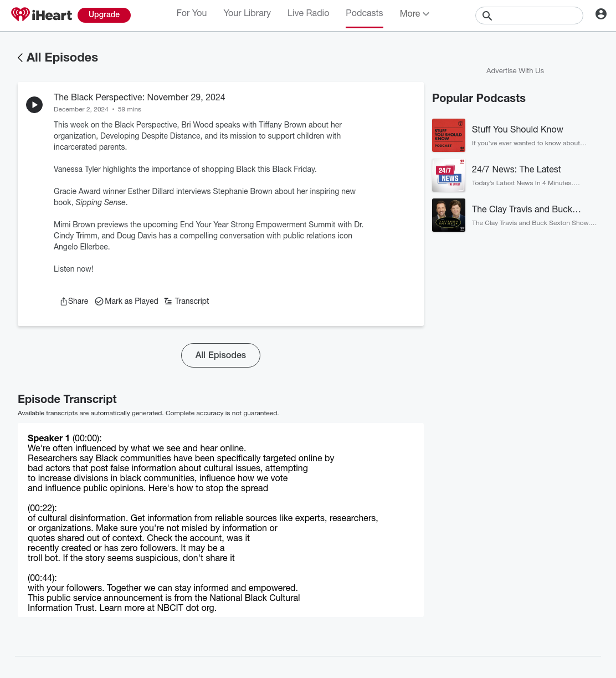Open Stuff You Should Know thumbnail
The width and height of the screenshot is (616, 678).
449,135
